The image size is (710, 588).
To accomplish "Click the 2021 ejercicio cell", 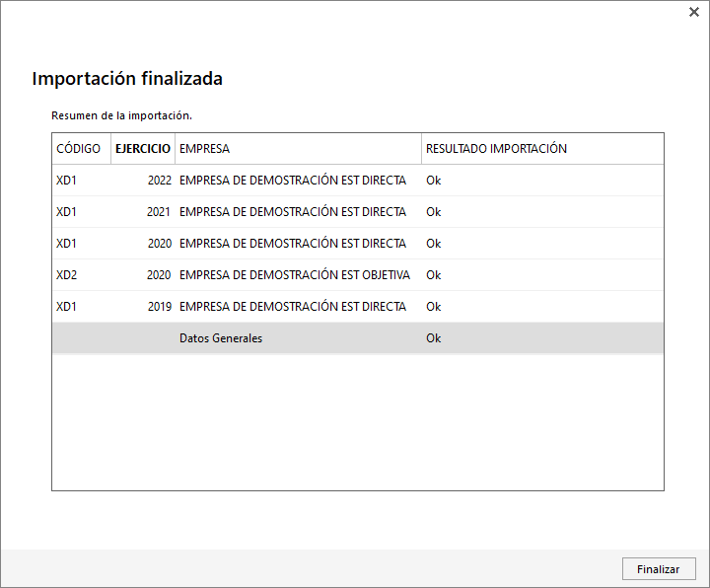I will pyautogui.click(x=159, y=212).
